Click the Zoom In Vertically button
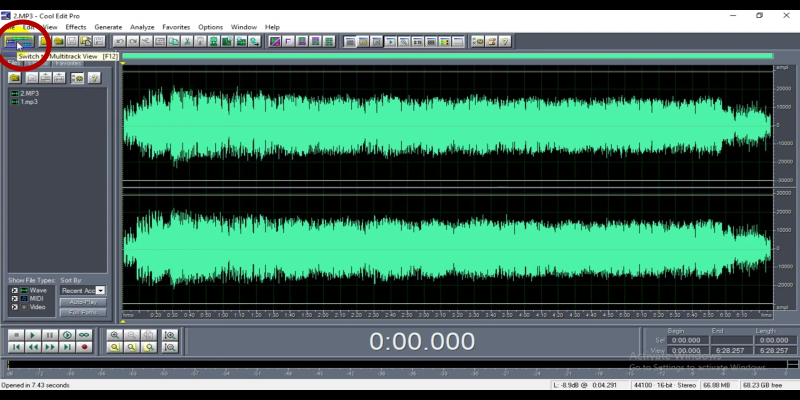800x400 pixels. pos(170,334)
